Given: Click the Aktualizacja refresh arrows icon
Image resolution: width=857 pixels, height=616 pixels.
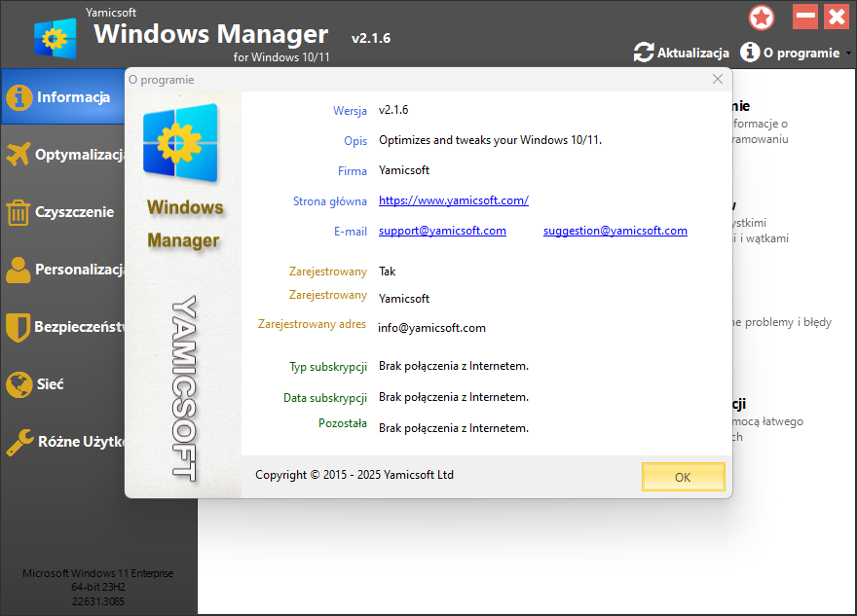Looking at the screenshot, I should pos(644,53).
